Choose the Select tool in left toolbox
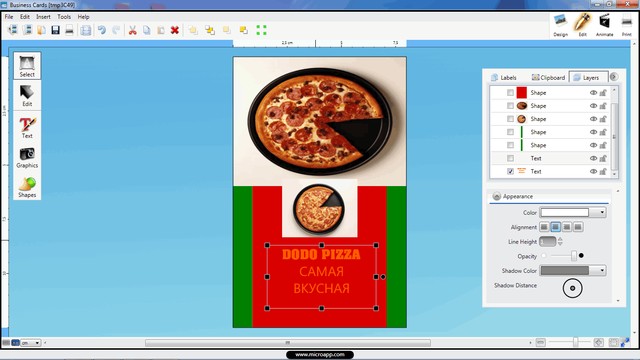The height and width of the screenshot is (360, 640). 27,65
